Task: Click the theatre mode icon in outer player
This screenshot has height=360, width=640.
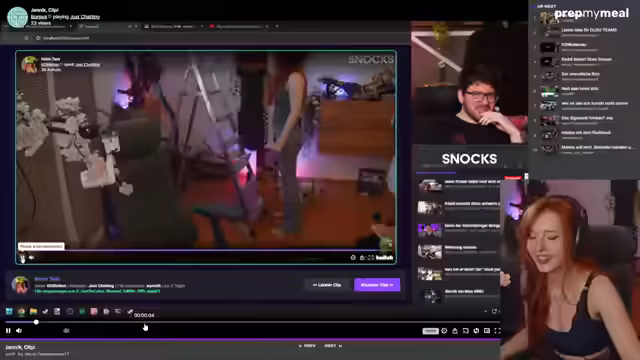Action: tap(487, 331)
